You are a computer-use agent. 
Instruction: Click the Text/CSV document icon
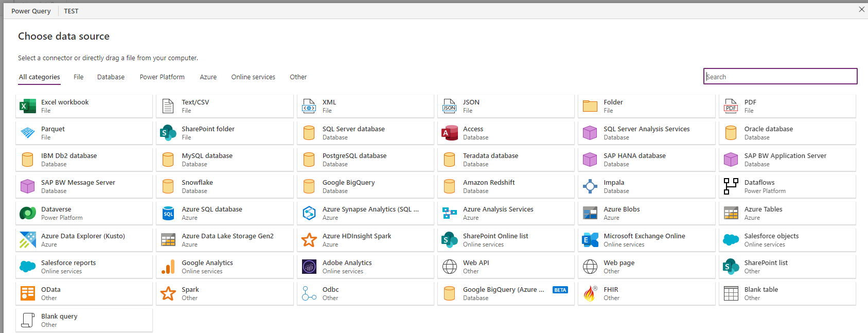pos(168,106)
